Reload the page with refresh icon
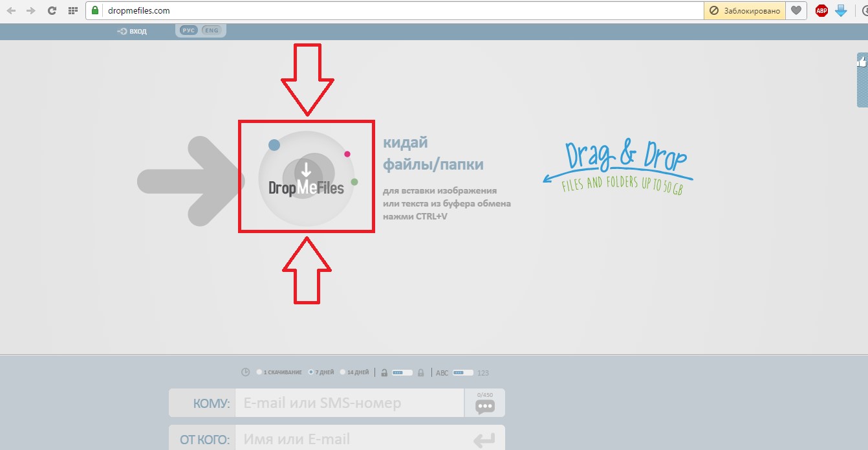868x450 pixels. (51, 10)
